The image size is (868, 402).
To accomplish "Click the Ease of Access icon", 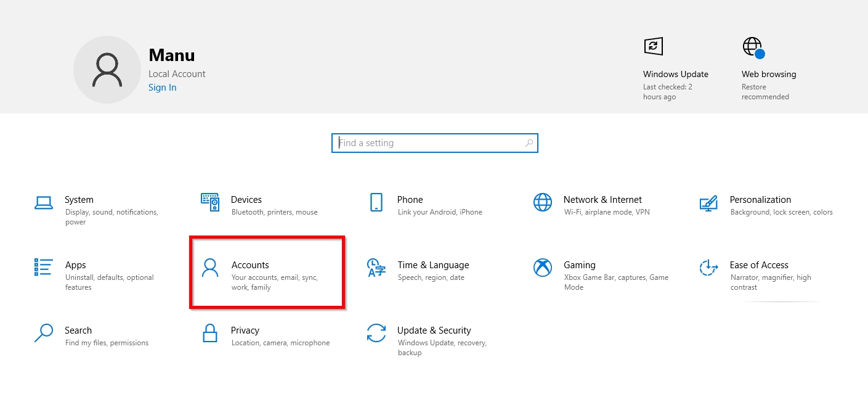I will [x=708, y=268].
